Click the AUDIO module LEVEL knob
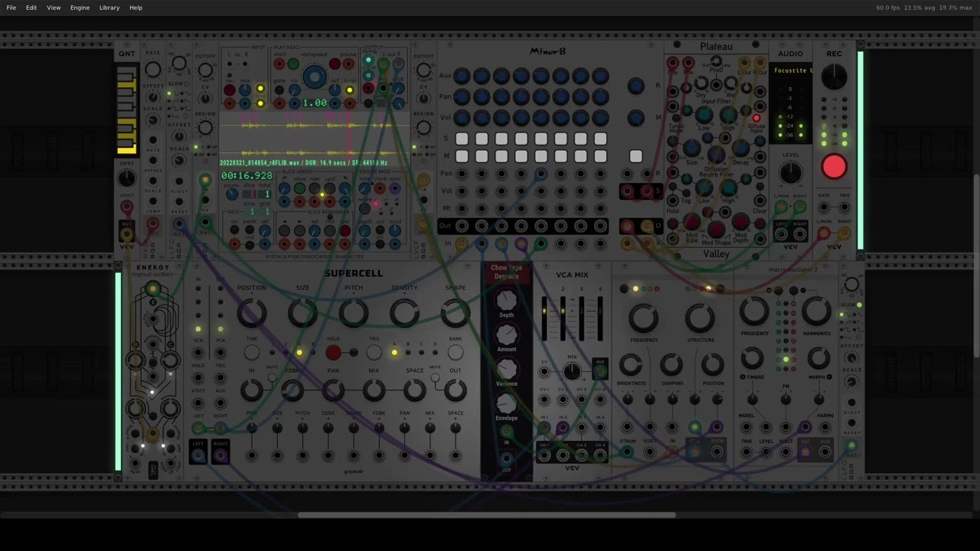The width and height of the screenshot is (980, 551). click(x=790, y=173)
